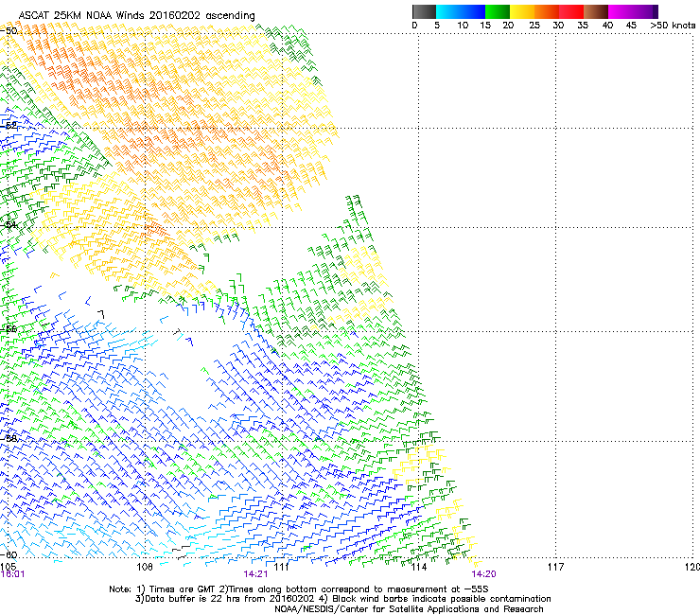Click the 'Times are GMT' note line
Viewport: 700px width, 615px height.
299,589
